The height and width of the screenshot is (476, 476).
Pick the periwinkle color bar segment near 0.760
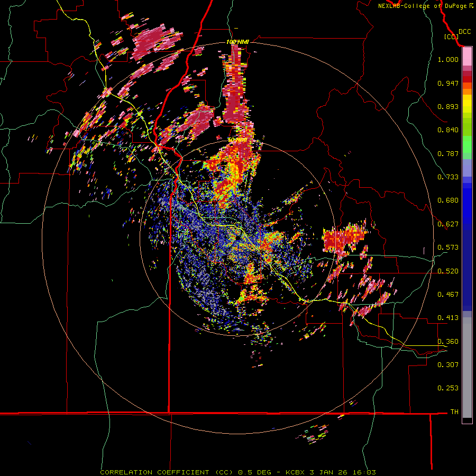pyautogui.click(x=467, y=168)
